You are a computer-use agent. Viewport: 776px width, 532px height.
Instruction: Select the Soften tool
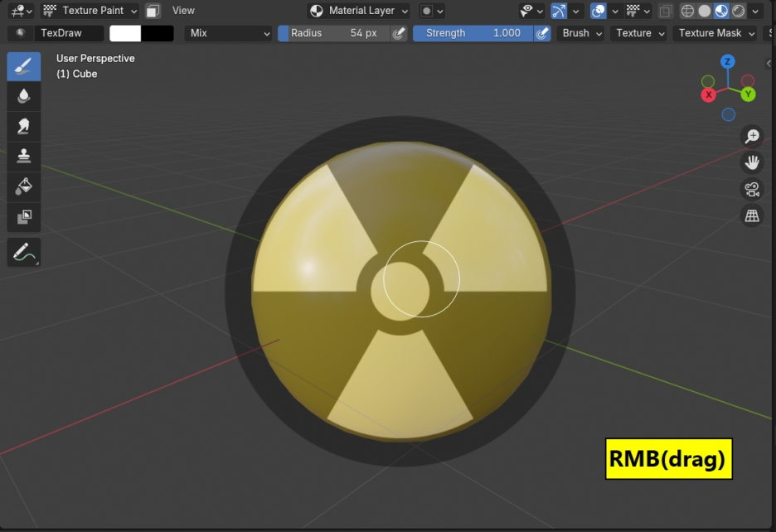click(x=24, y=96)
